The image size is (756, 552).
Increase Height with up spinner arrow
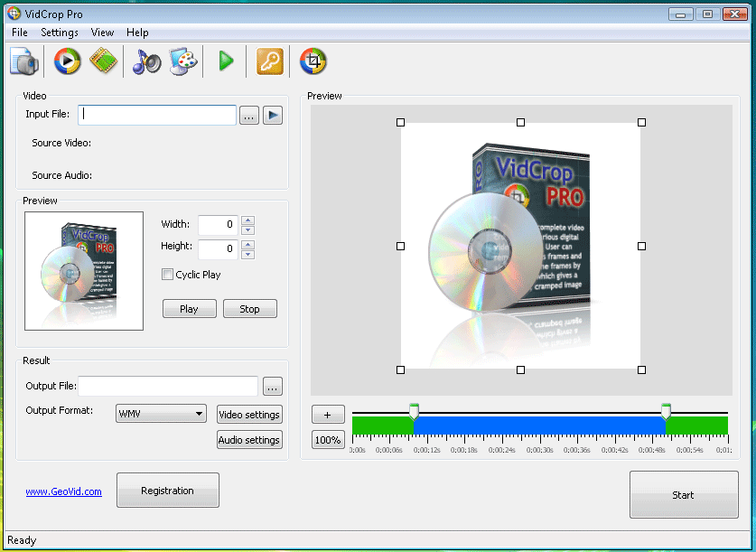[x=247, y=244]
